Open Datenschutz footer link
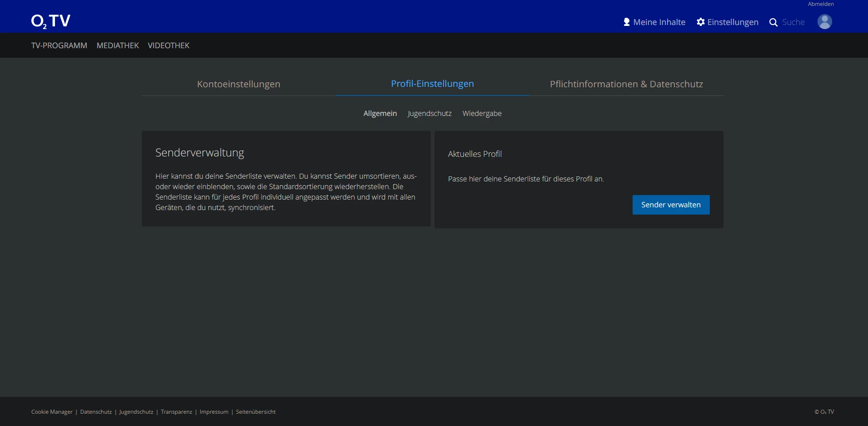Screen dimensions: 868x426 pos(96,412)
